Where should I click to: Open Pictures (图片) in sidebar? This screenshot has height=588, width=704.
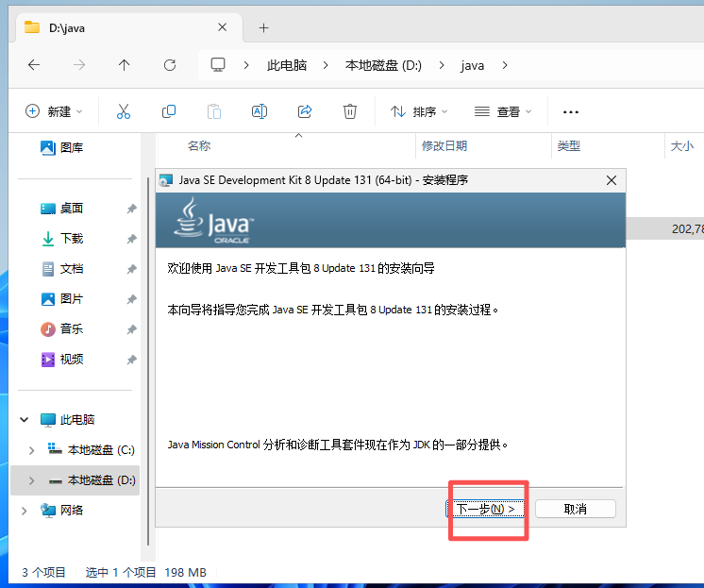(x=62, y=298)
